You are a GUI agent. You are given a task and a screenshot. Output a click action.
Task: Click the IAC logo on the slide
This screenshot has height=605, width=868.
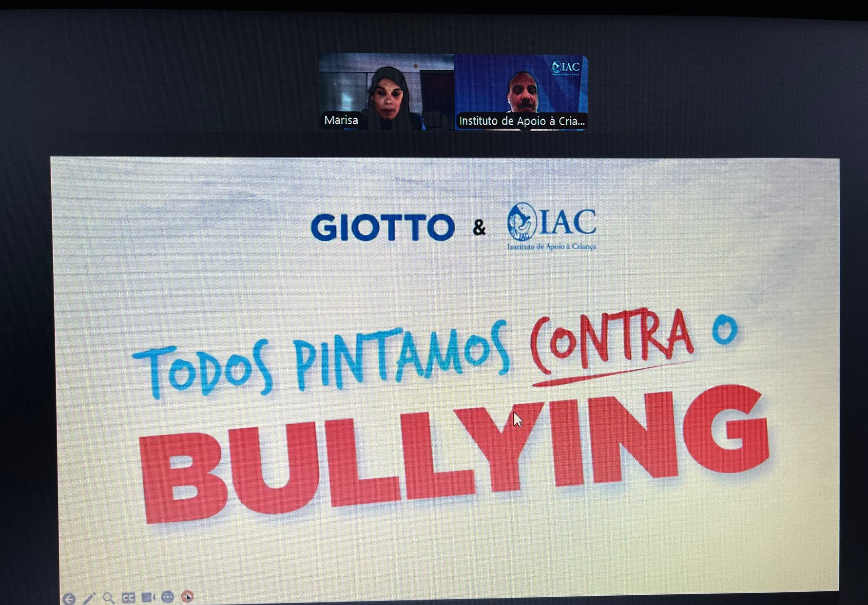(x=552, y=226)
